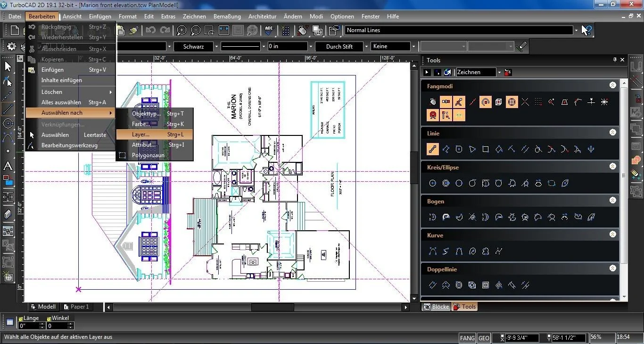This screenshot has width=644, height=344.
Task: Open the Architektur menu
Action: click(262, 16)
